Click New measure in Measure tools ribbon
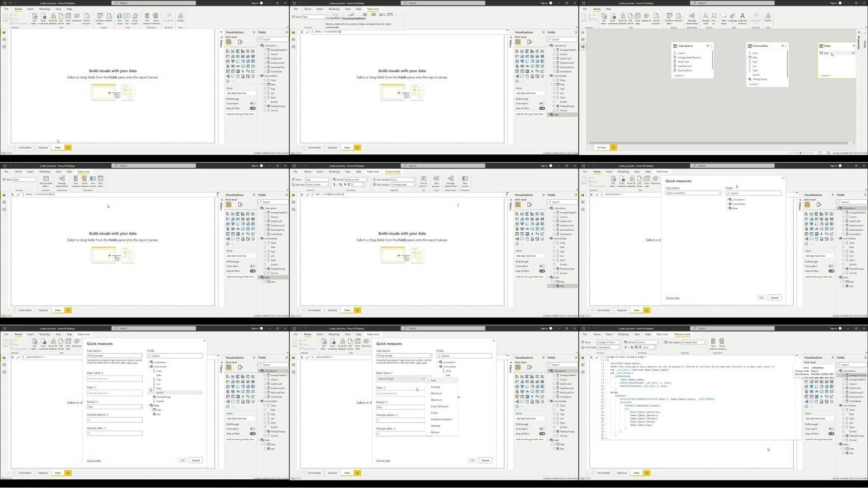 [x=712, y=344]
